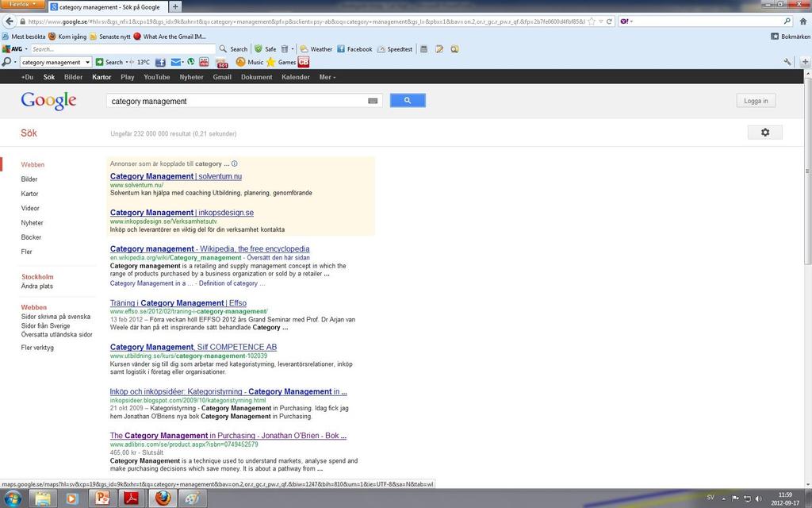Open Gmail from the Google bar

[222, 77]
